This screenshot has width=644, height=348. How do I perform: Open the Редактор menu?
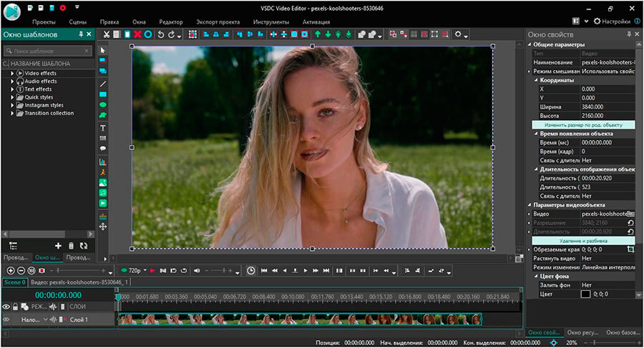coord(171,21)
